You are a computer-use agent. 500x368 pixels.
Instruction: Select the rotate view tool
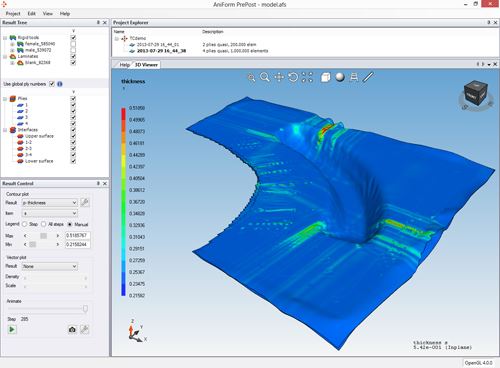293,77
